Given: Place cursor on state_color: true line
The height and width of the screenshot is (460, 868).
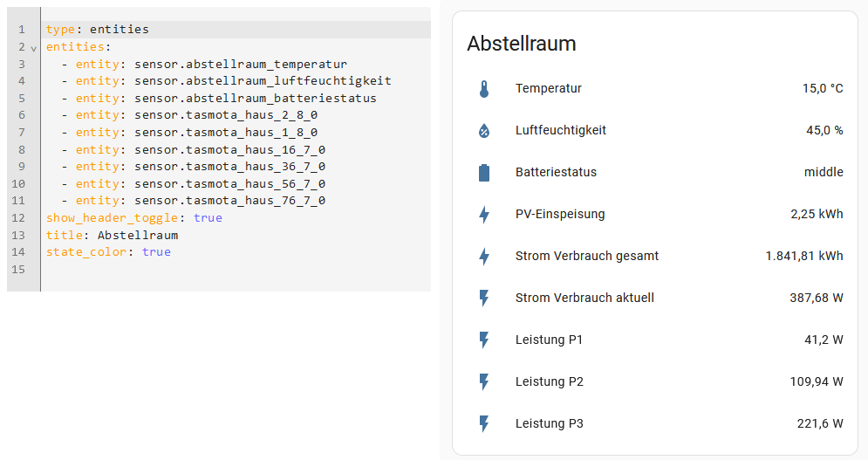Looking at the screenshot, I should coord(108,252).
